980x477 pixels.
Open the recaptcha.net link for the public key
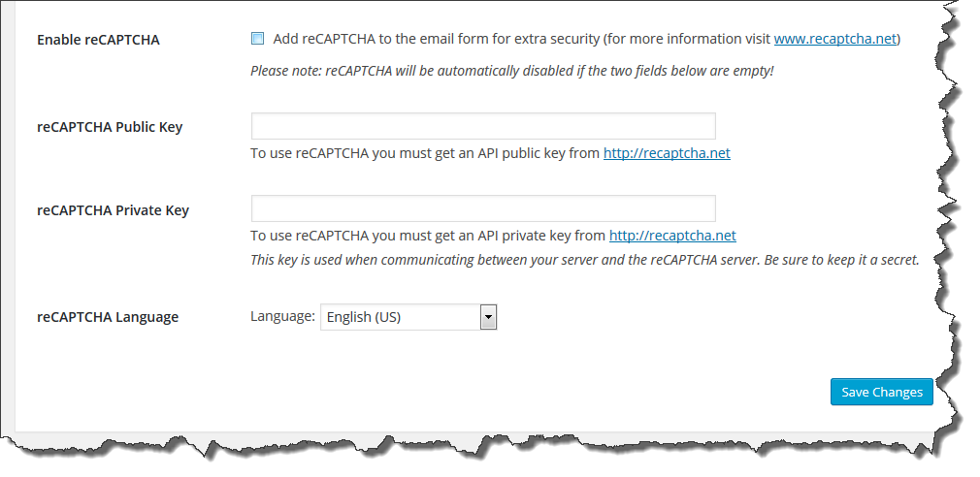click(667, 153)
